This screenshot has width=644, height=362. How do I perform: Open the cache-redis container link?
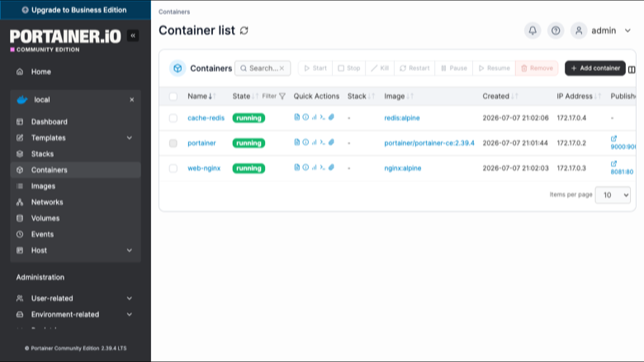click(206, 118)
